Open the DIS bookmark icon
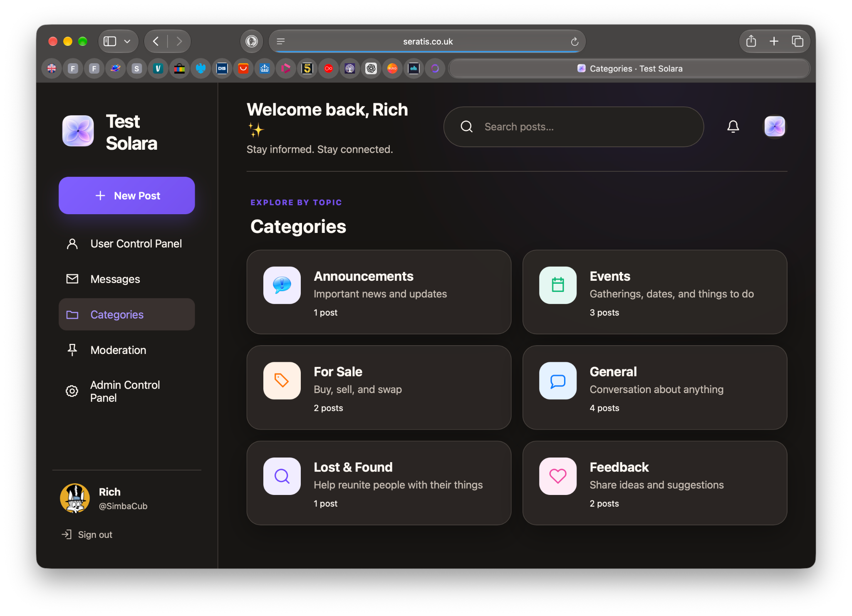This screenshot has width=852, height=616. [x=222, y=68]
